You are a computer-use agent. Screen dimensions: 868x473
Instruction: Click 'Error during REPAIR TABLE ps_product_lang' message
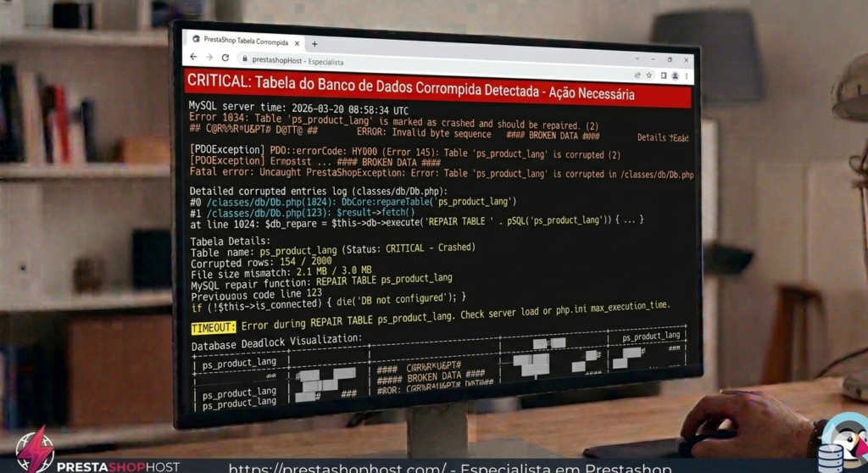coord(455,315)
